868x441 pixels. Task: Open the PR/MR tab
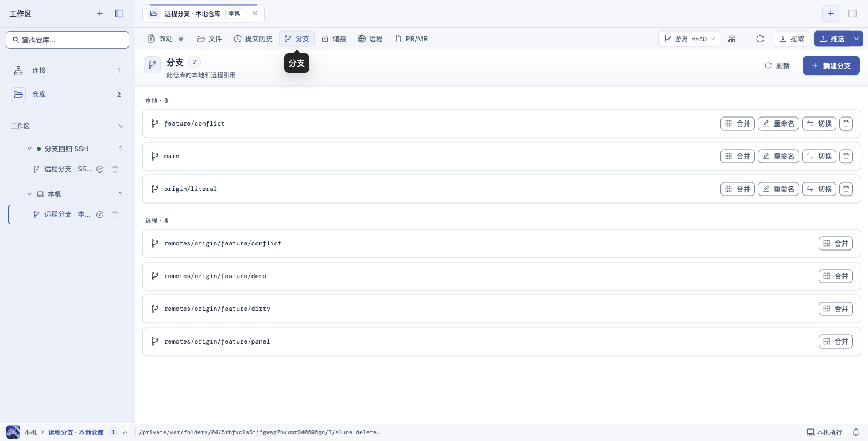tap(412, 39)
